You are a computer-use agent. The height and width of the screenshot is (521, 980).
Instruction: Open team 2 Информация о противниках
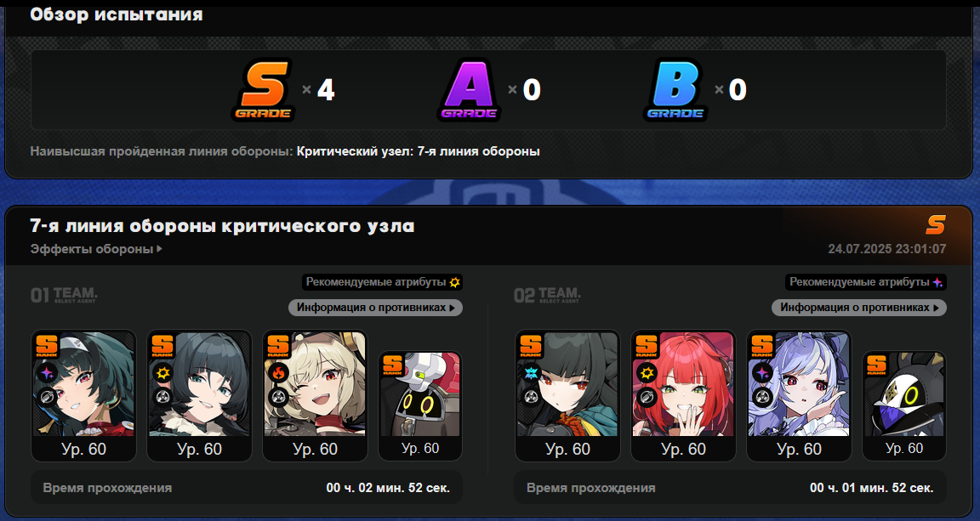click(858, 308)
